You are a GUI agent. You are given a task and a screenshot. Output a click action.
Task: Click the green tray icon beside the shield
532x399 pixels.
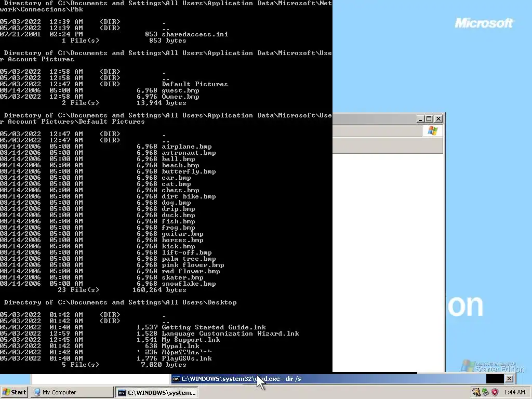486,392
